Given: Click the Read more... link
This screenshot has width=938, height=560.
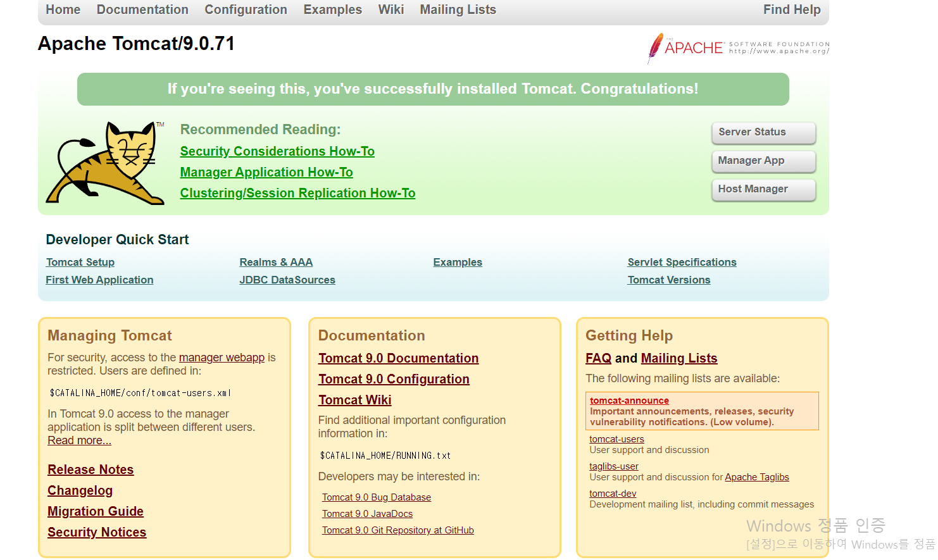Looking at the screenshot, I should point(79,440).
